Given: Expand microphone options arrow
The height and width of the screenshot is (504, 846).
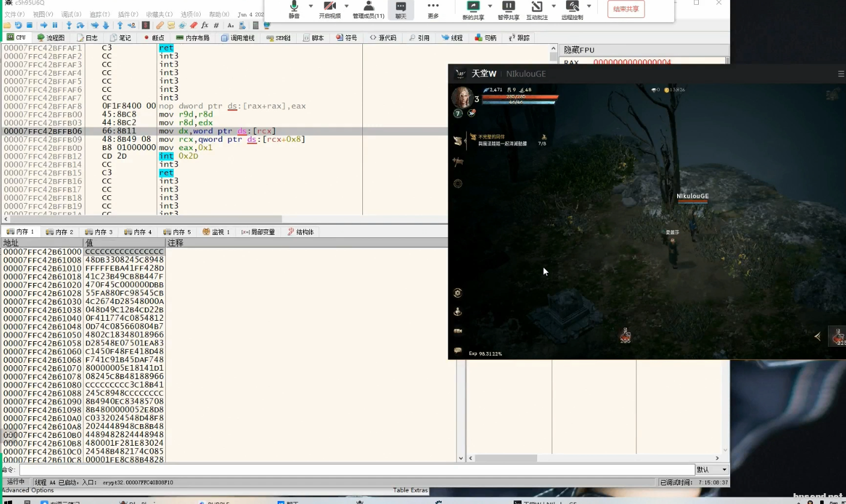Looking at the screenshot, I should 311,6.
